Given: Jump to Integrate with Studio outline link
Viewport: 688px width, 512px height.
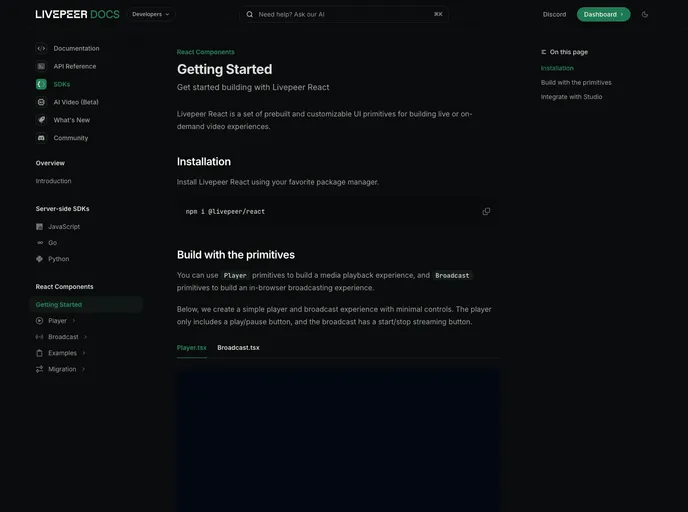Looking at the screenshot, I should point(571,97).
